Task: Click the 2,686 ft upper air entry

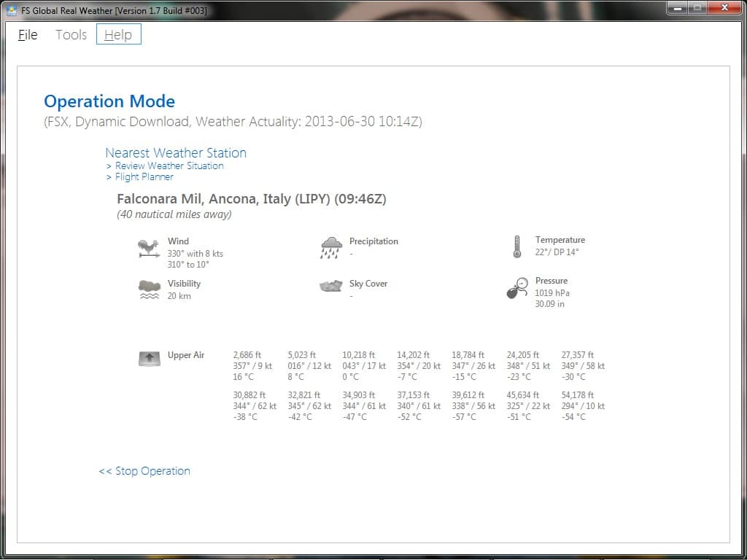Action: click(252, 366)
